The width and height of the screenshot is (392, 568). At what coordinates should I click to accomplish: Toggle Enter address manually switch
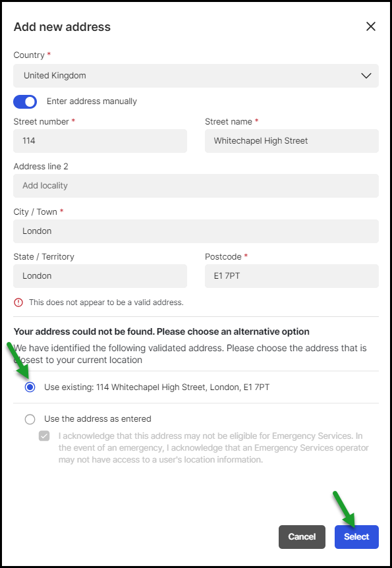click(25, 101)
